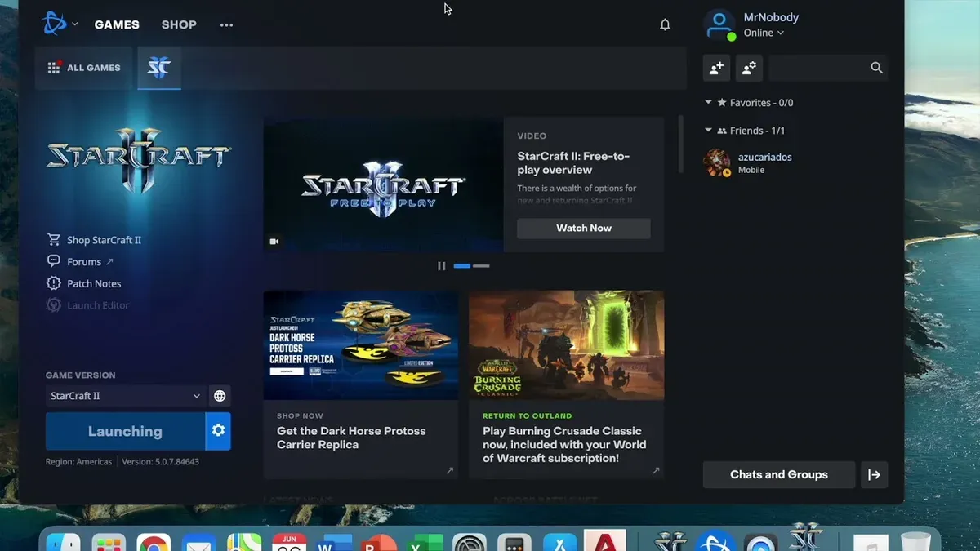Open the GAMES tab
The height and width of the screenshot is (551, 980).
click(117, 24)
